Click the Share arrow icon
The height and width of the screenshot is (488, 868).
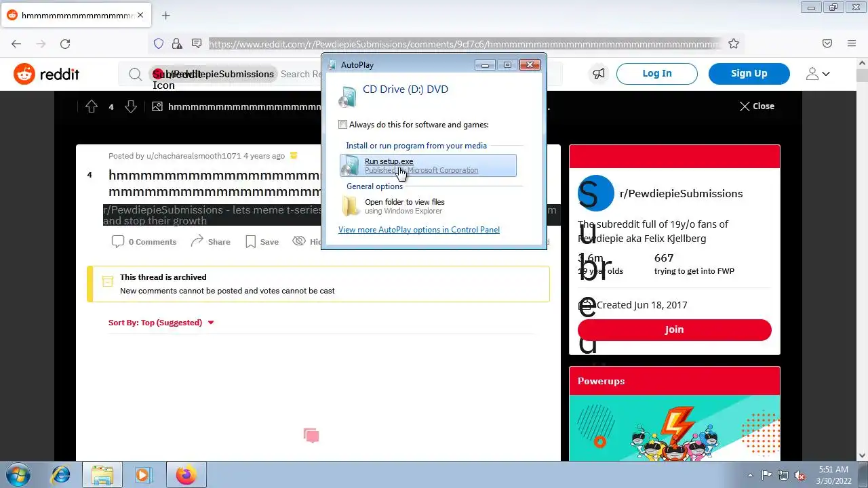click(197, 241)
